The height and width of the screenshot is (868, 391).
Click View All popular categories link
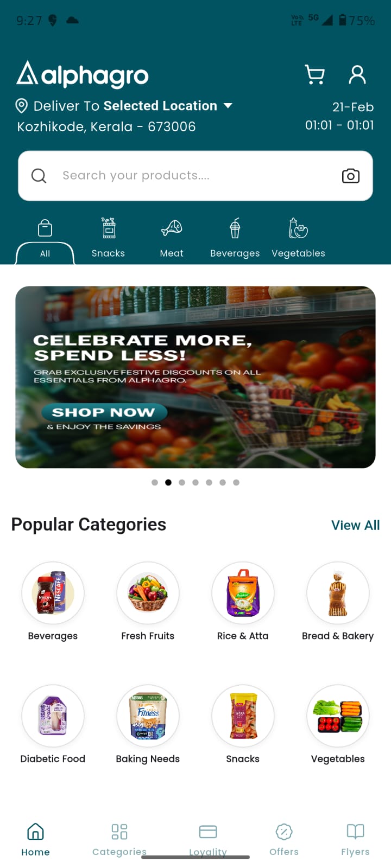tap(356, 525)
